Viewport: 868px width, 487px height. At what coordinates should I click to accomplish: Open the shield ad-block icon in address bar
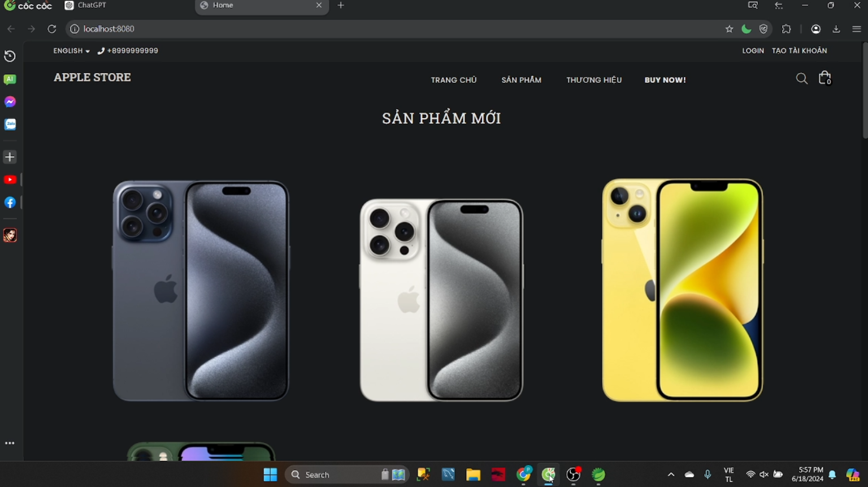pyautogui.click(x=763, y=29)
